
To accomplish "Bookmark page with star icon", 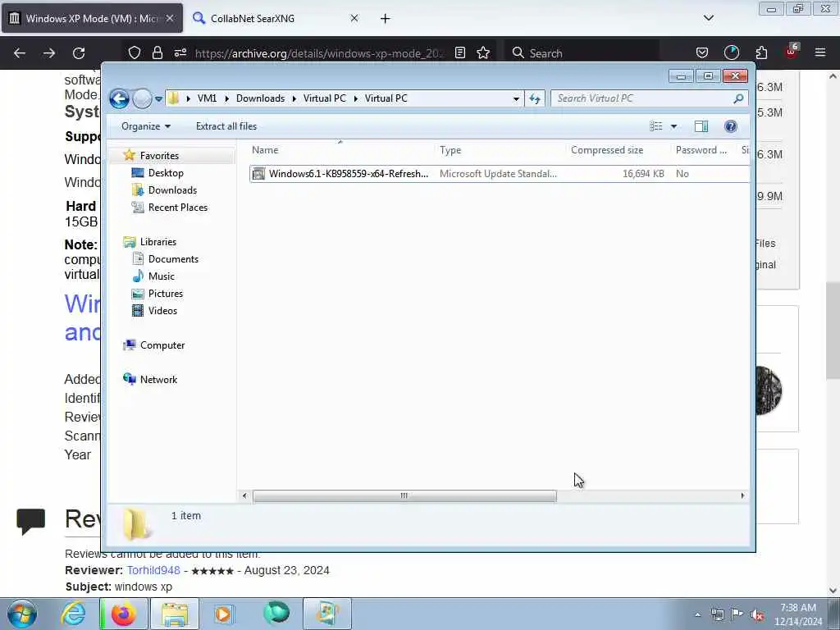I will 483,52.
